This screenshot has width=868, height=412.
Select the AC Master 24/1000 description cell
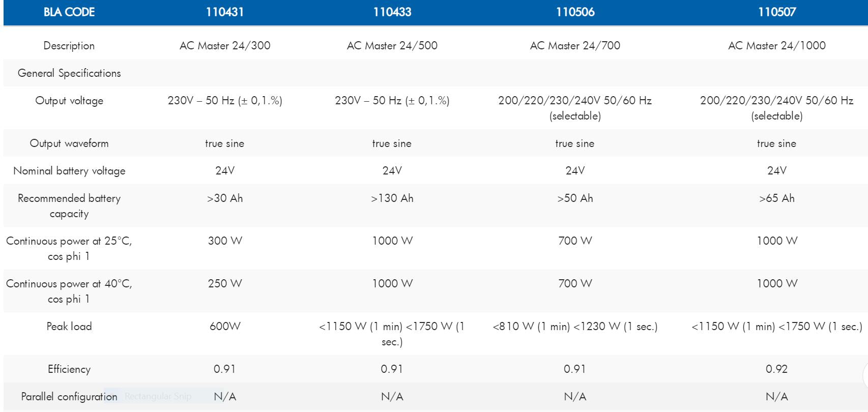(777, 46)
